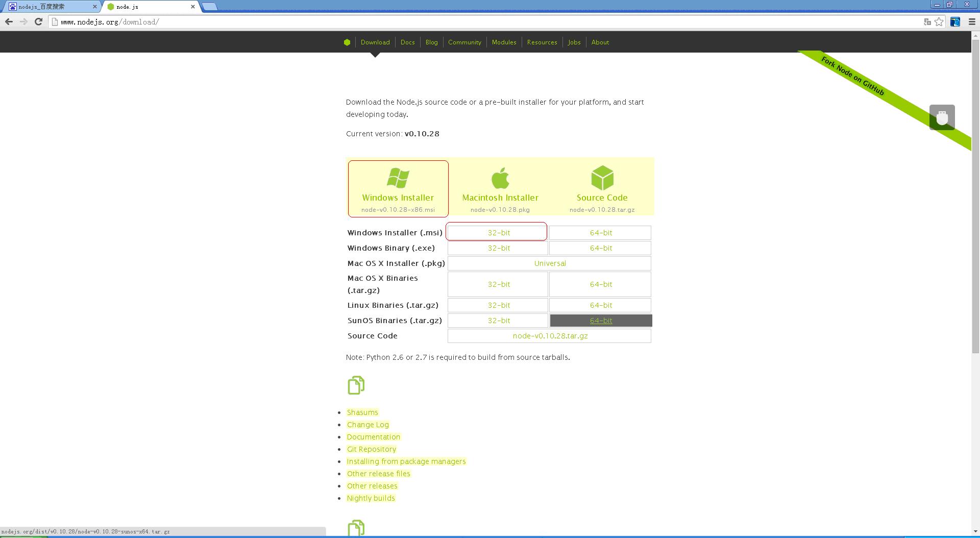Click the translate icon in address bar
The height and width of the screenshot is (538, 980).
927,22
